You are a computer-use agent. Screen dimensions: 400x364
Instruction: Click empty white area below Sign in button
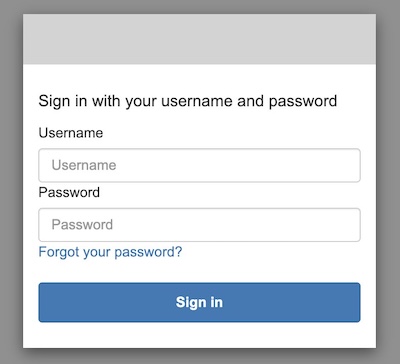click(x=199, y=335)
